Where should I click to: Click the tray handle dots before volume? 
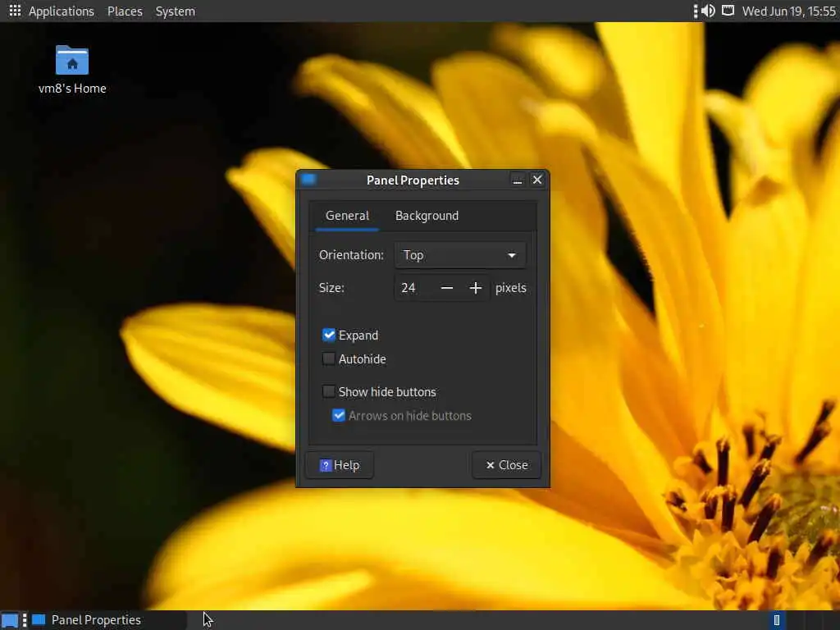[696, 11]
